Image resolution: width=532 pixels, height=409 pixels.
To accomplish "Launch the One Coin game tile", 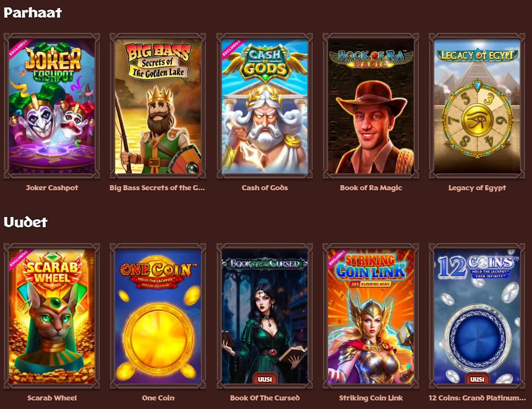I will (158, 316).
